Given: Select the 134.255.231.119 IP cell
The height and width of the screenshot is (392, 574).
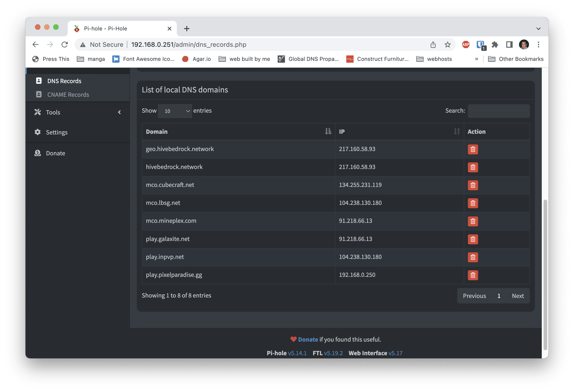Looking at the screenshot, I should [x=399, y=185].
